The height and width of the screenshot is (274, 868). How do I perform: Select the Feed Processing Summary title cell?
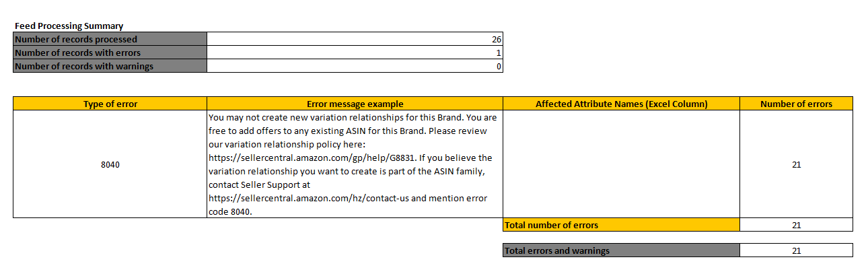pos(69,26)
